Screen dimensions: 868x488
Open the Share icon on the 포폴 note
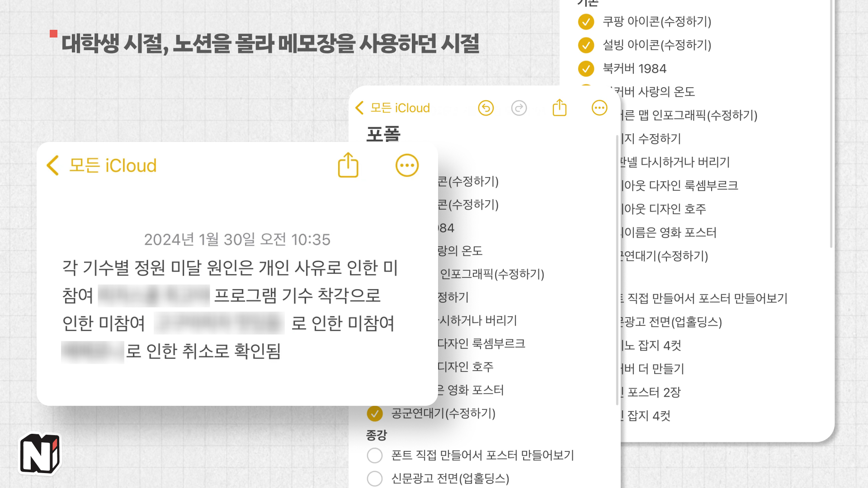559,108
